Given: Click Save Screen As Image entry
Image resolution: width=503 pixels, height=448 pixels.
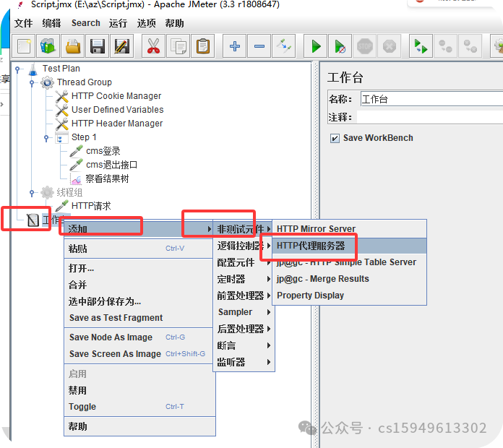Looking at the screenshot, I should (139, 354).
